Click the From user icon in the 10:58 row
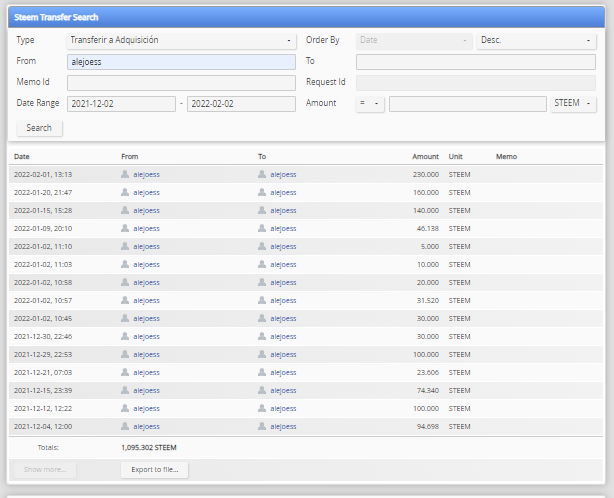The image size is (614, 498). (125, 282)
